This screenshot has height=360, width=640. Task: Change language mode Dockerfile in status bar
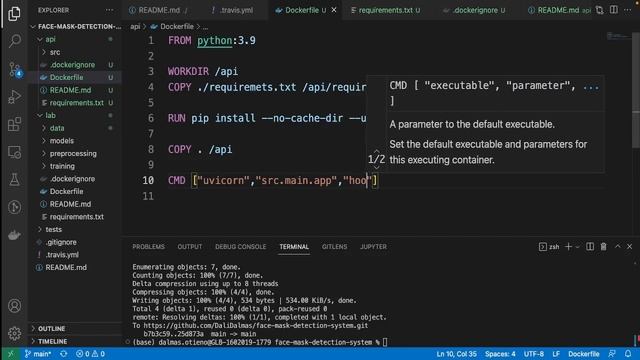pyautogui.click(x=584, y=354)
